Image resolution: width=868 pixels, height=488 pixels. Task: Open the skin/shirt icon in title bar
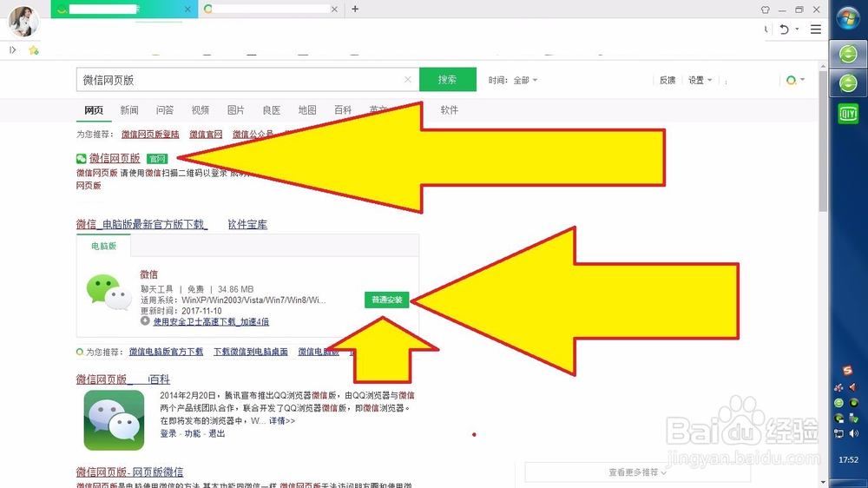pyautogui.click(x=765, y=10)
